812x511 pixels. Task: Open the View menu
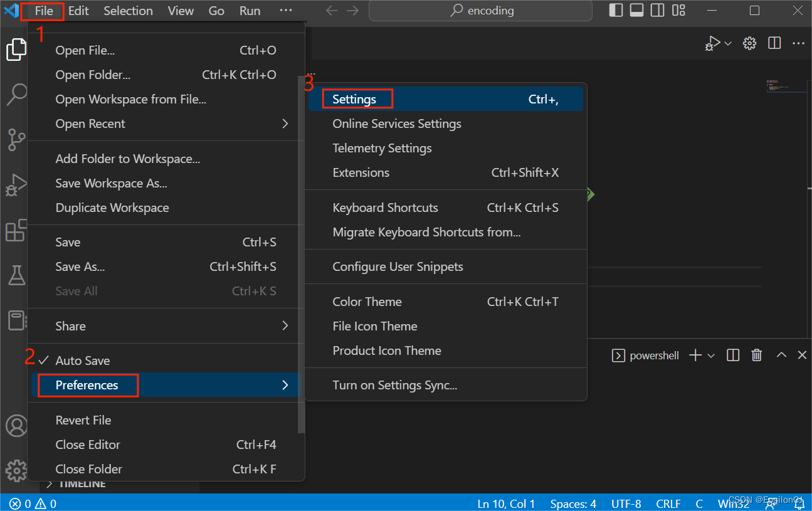coord(181,11)
